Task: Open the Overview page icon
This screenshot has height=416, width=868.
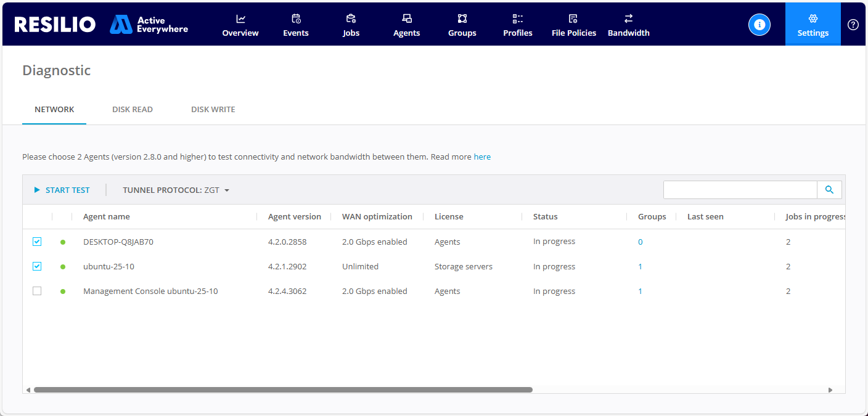Action: point(240,18)
